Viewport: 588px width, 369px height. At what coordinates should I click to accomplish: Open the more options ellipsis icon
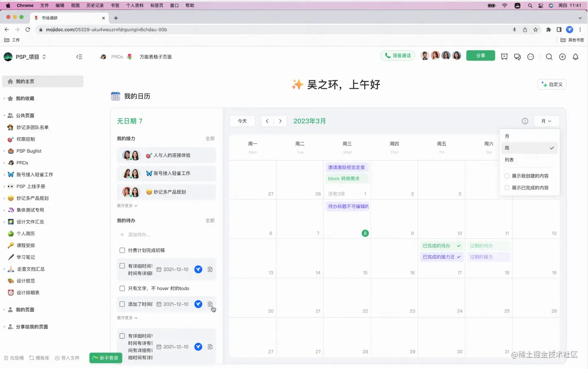[x=531, y=57]
